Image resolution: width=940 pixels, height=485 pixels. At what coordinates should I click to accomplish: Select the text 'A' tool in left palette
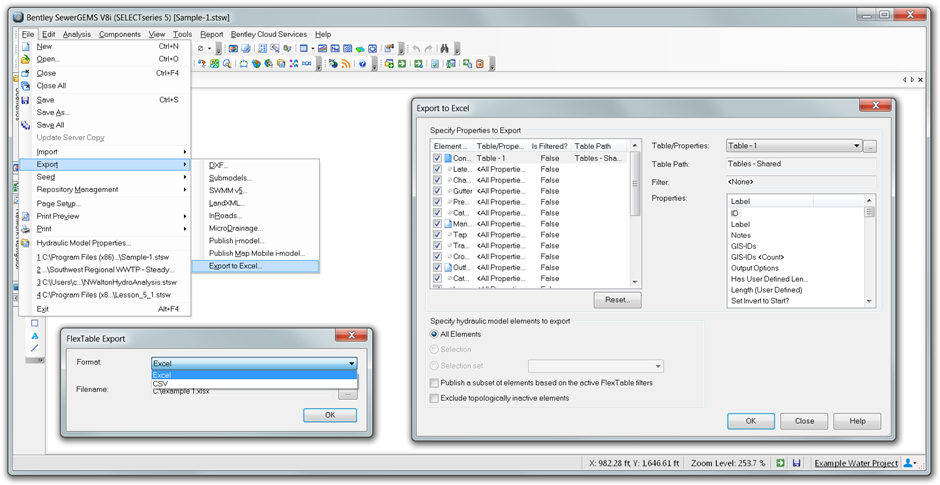(x=35, y=336)
